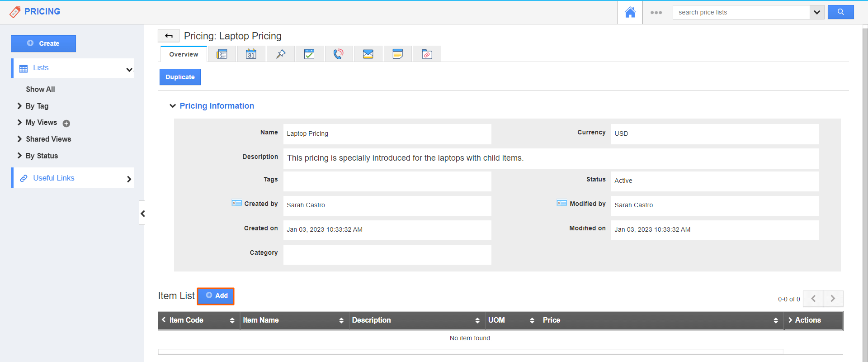Open the calendar tab icon
This screenshot has width=868, height=362.
pos(251,54)
